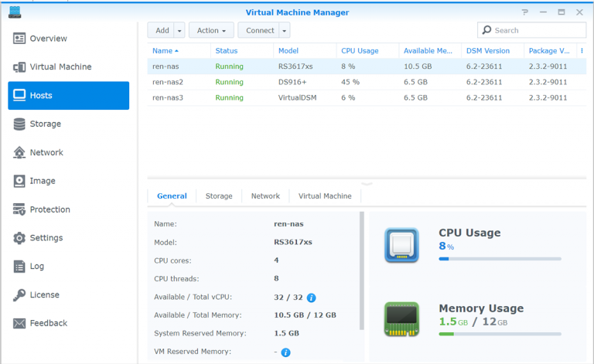Open the Virtual Machine sidebar icon

tap(19, 67)
